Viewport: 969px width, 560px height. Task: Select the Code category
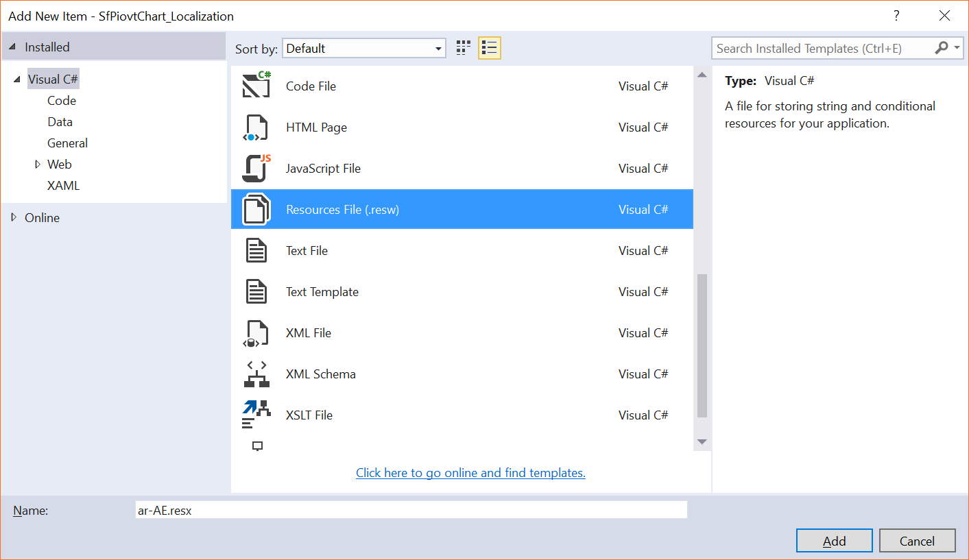(62, 100)
